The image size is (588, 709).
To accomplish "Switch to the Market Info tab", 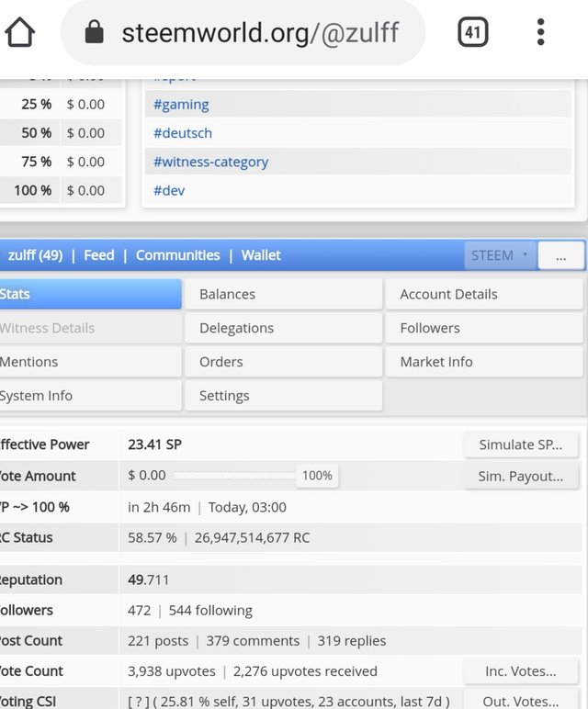I will point(484,362).
